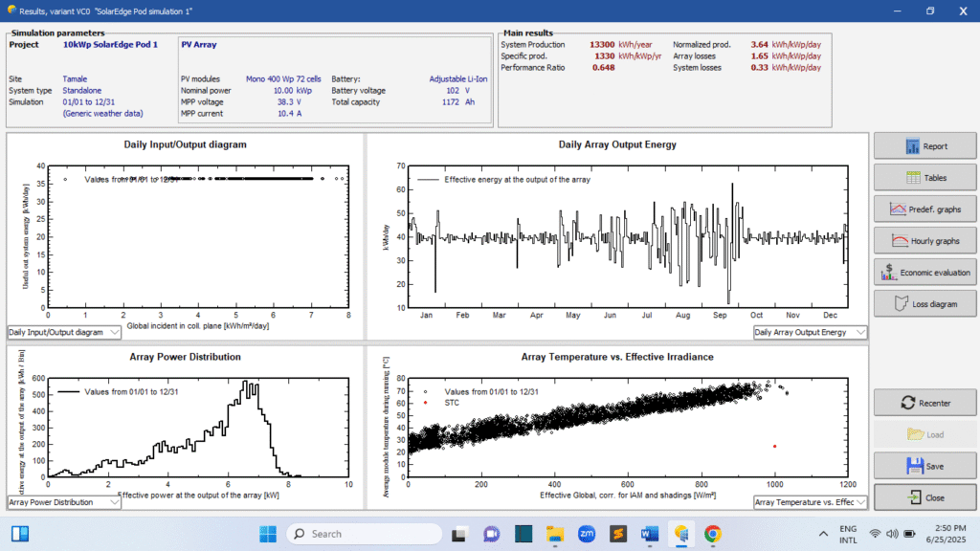The image size is (980, 551).
Task: Click the Windows Start button
Action: coord(267,534)
